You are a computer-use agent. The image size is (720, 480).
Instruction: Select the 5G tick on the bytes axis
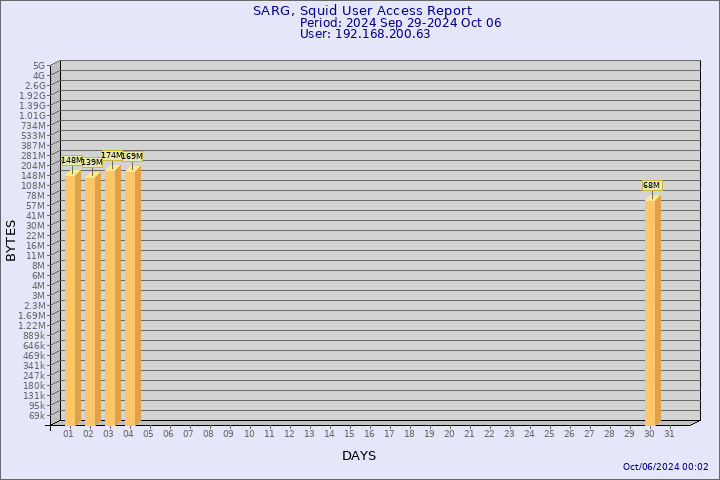38,65
